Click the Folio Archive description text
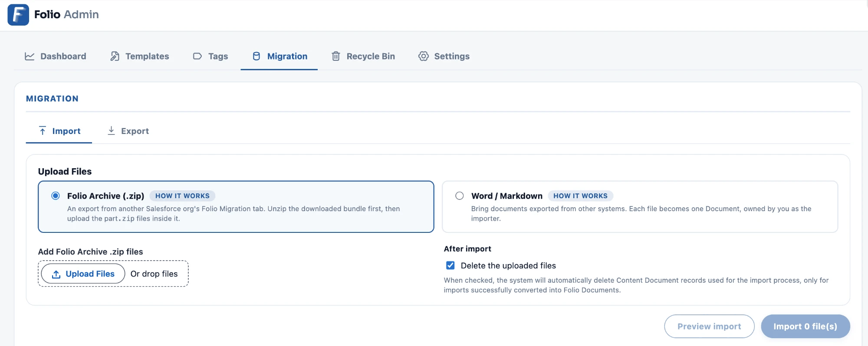This screenshot has height=346, width=868. pyautogui.click(x=233, y=214)
